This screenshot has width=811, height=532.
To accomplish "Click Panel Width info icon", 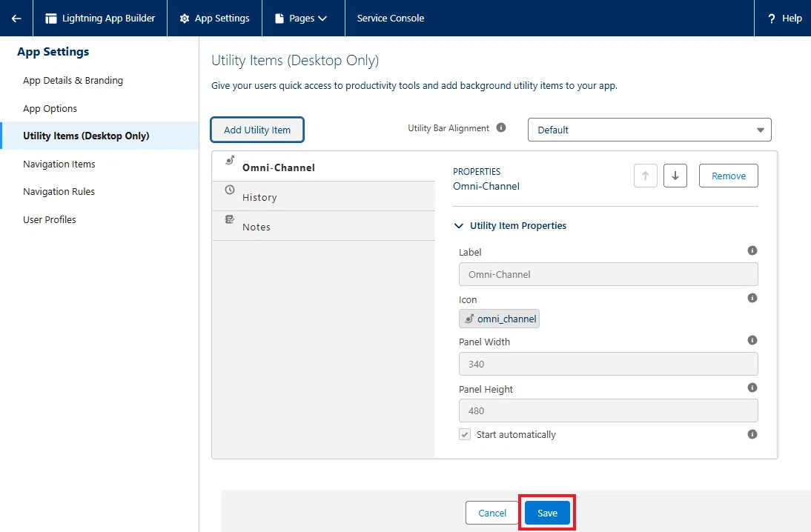I will point(752,340).
